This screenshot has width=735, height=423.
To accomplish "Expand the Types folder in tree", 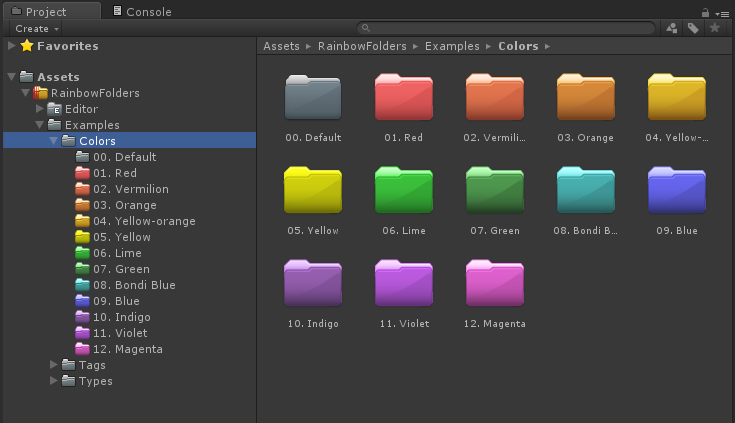I will pyautogui.click(x=53, y=381).
